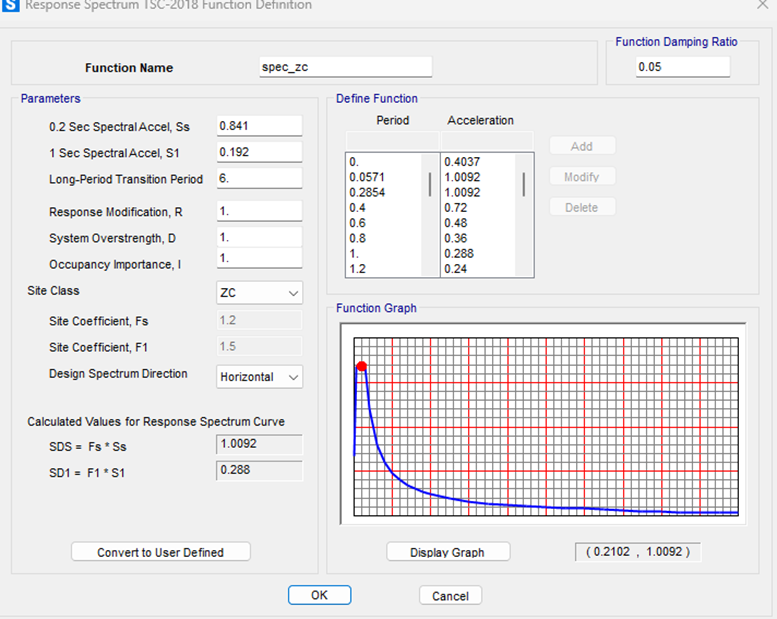Click the 0.2 Sec Spectral Accel Ss field
777x619 pixels.
click(x=259, y=126)
